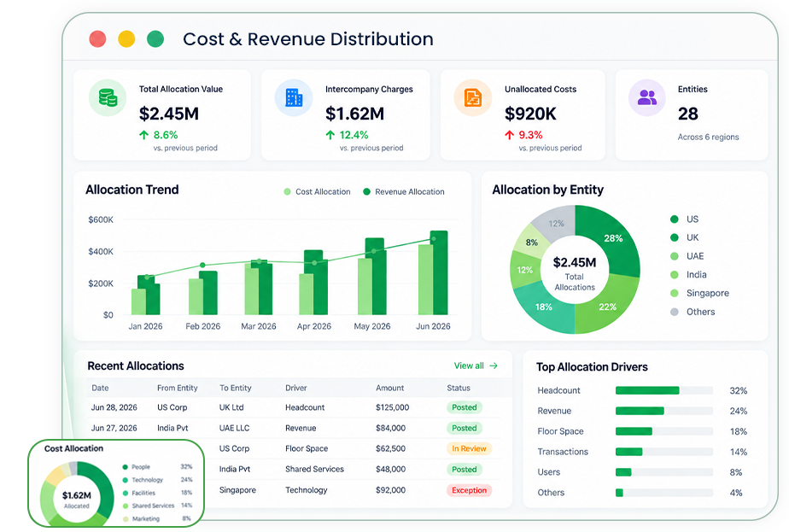Click the Users progress bar
The image size is (789, 532).
coord(664,472)
